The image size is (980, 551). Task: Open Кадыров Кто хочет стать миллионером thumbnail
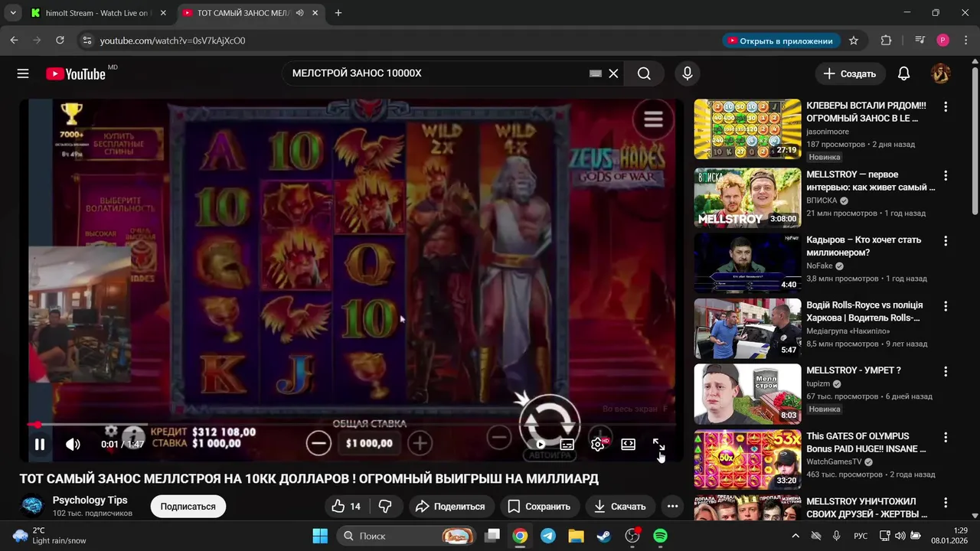click(x=747, y=263)
